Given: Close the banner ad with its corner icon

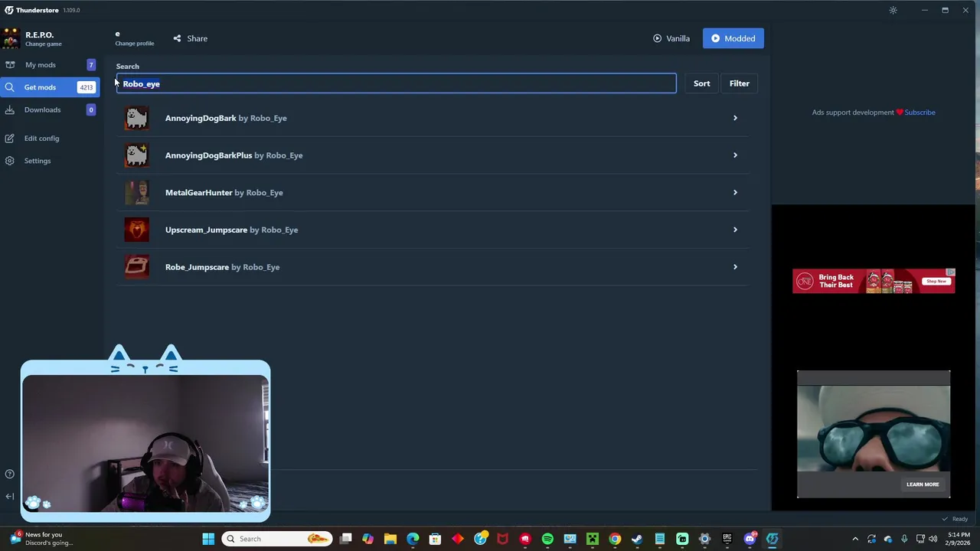Looking at the screenshot, I should 950,272.
